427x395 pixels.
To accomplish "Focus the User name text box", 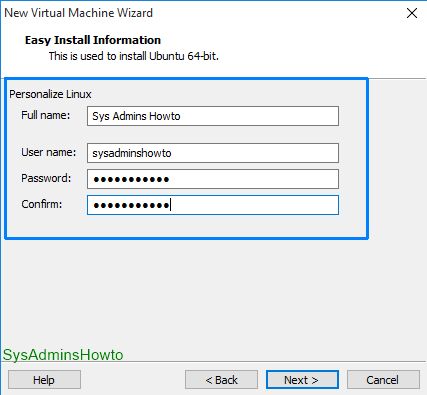I will click(213, 153).
